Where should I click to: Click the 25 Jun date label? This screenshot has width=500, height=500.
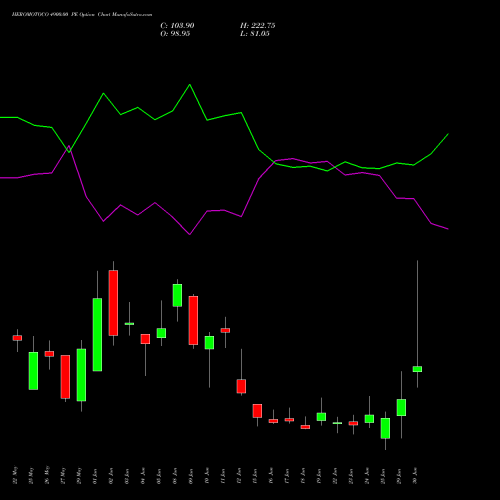click(x=384, y=476)
